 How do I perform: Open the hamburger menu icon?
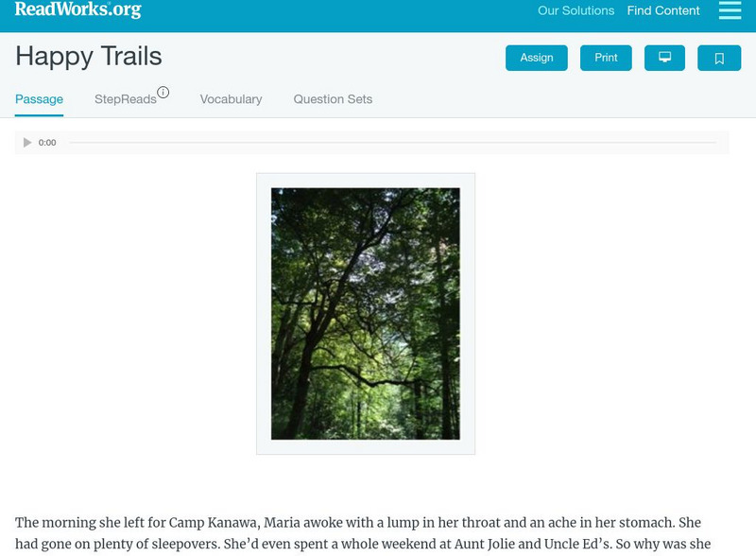[730, 10]
